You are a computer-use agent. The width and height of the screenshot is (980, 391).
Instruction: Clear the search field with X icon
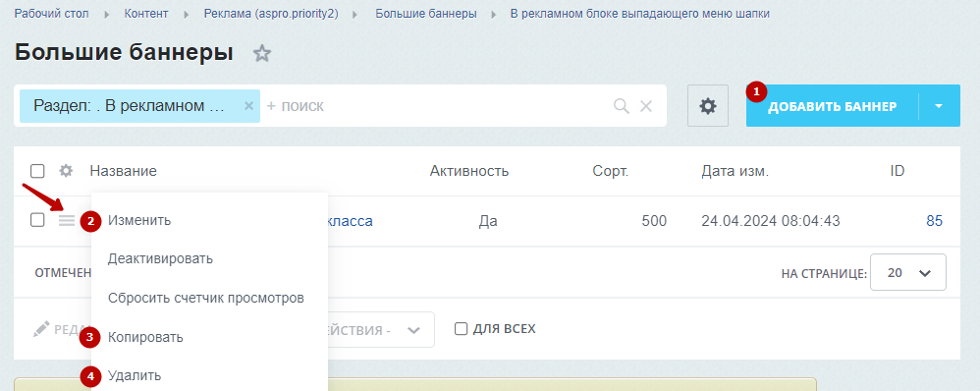645,106
